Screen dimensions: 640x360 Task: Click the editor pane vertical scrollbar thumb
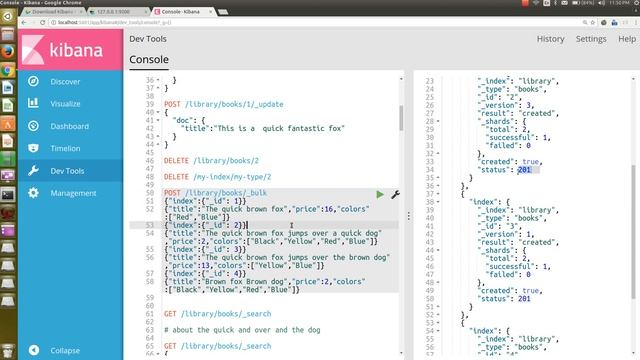401,118
